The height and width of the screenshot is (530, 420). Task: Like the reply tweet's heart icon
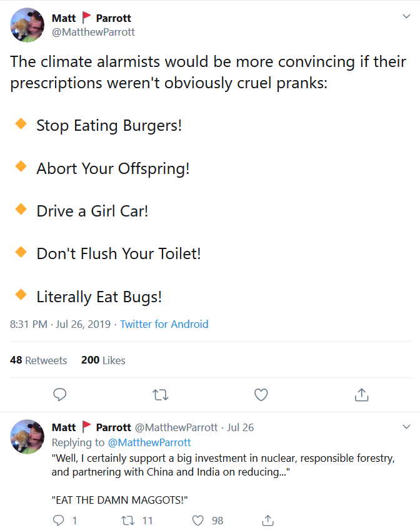197,521
